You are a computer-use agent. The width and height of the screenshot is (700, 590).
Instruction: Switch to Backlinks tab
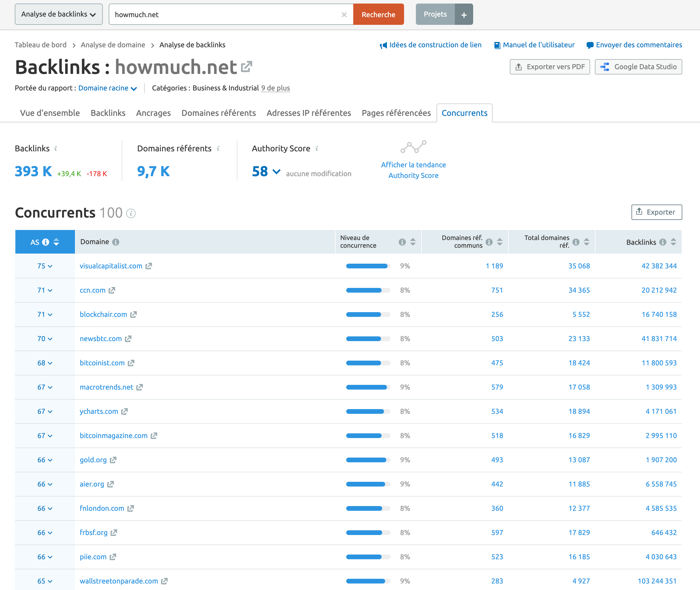(108, 113)
